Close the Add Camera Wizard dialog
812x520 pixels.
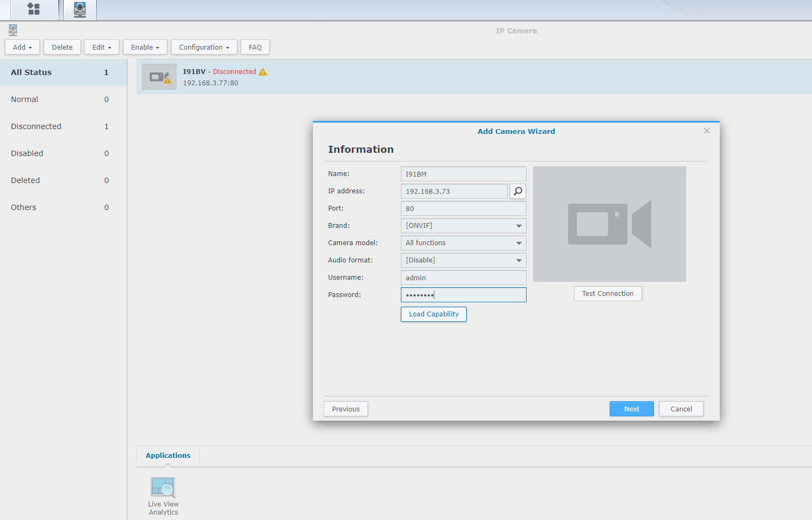point(706,131)
